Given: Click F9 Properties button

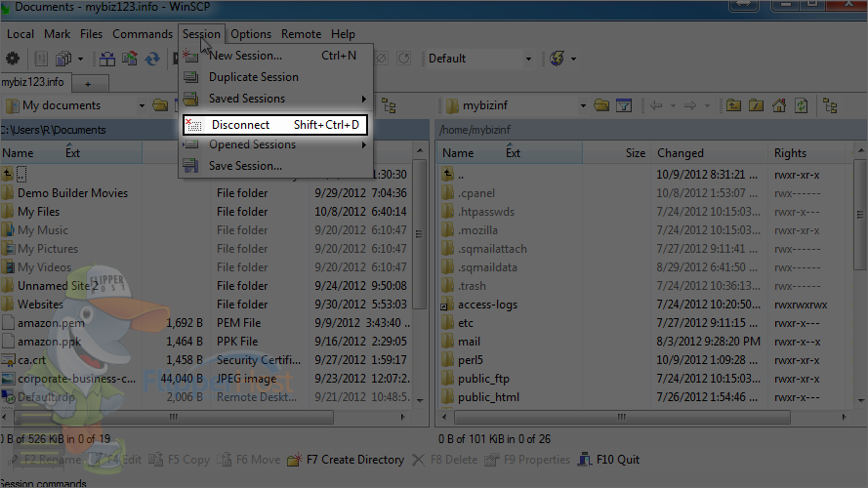Looking at the screenshot, I should [x=527, y=460].
